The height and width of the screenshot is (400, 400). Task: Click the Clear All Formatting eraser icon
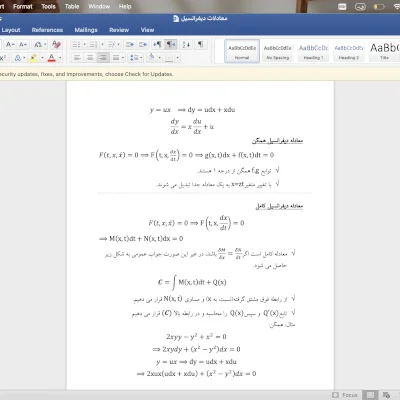pos(56,44)
